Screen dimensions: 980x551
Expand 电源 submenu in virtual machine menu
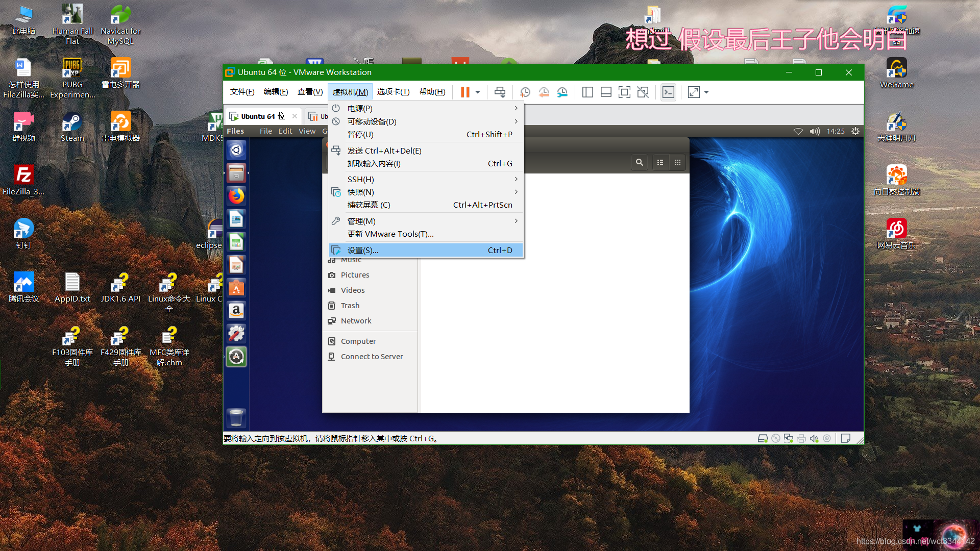tap(425, 108)
